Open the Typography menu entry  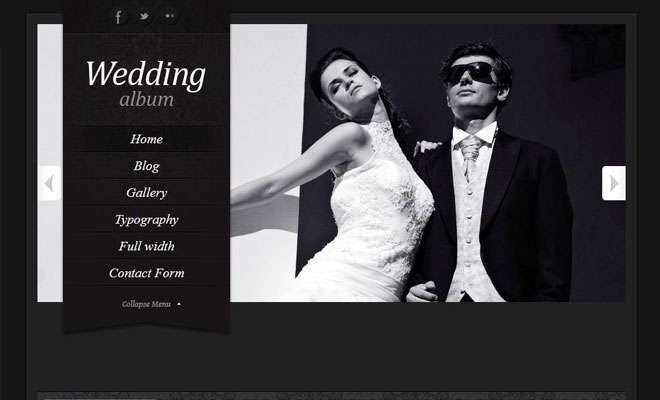[146, 219]
